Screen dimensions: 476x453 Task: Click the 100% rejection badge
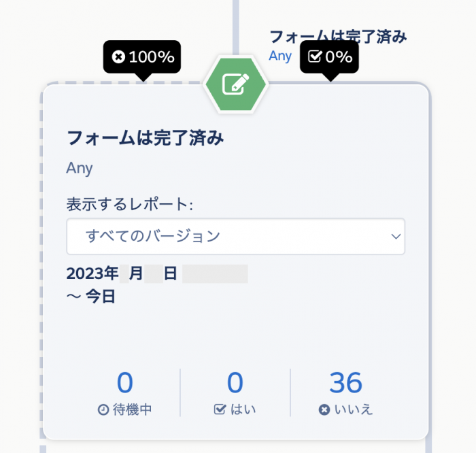(x=142, y=56)
